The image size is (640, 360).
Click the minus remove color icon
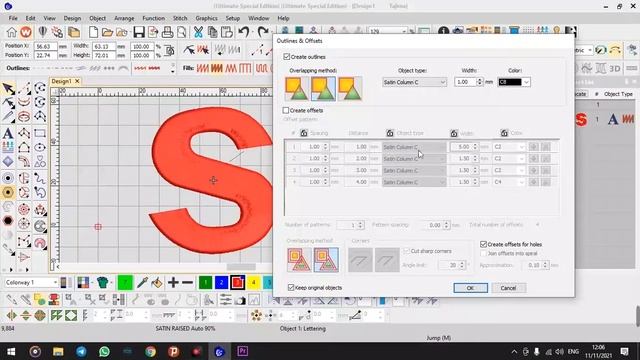[187, 282]
